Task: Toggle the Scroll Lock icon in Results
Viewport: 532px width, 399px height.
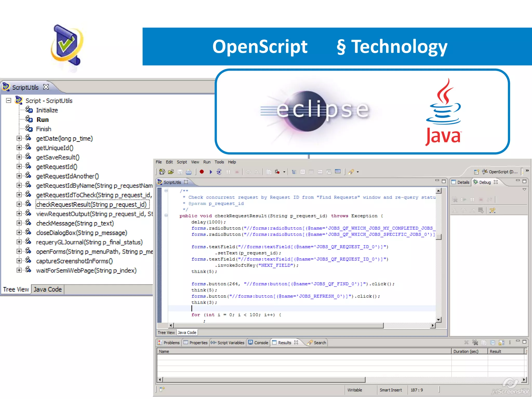Action: [501, 343]
